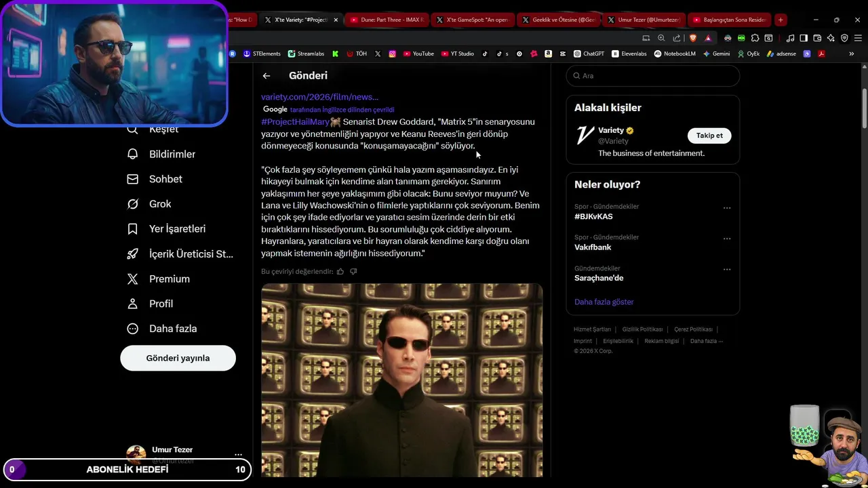Image resolution: width=868 pixels, height=488 pixels.
Task: Open Grok from the sidebar
Action: pyautogui.click(x=149, y=204)
